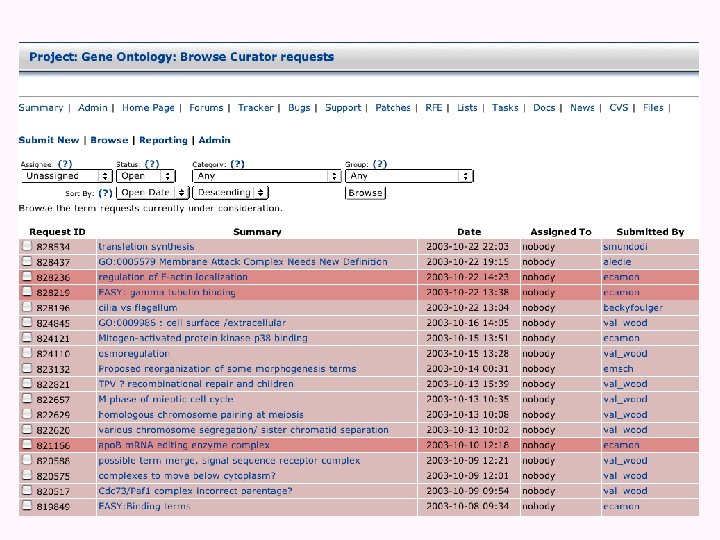Viewport: 720px width, 540px height.
Task: Open 'Cdc73/Paf1 complex incorrect parentage?' request
Action: coord(195,491)
